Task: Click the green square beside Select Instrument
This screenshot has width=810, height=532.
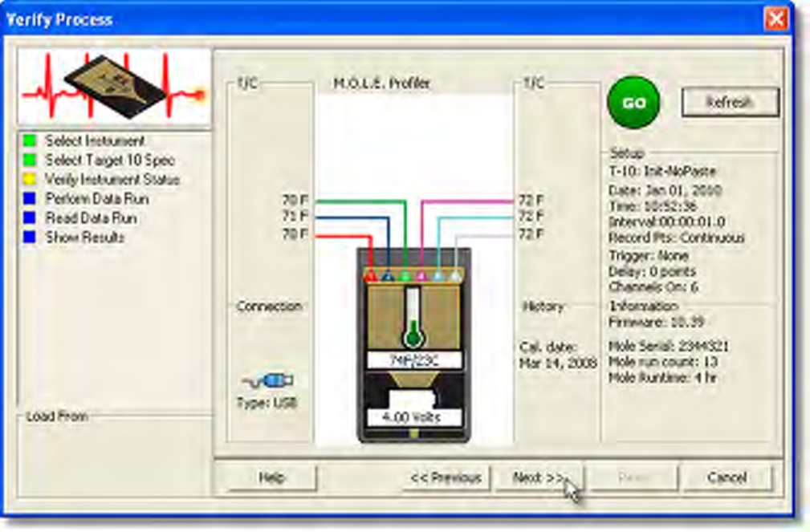Action: (30, 140)
